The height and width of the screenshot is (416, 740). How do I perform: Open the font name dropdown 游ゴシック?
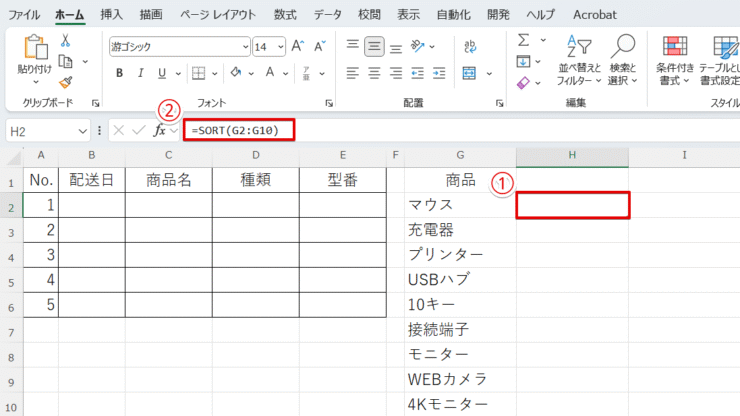click(x=245, y=47)
